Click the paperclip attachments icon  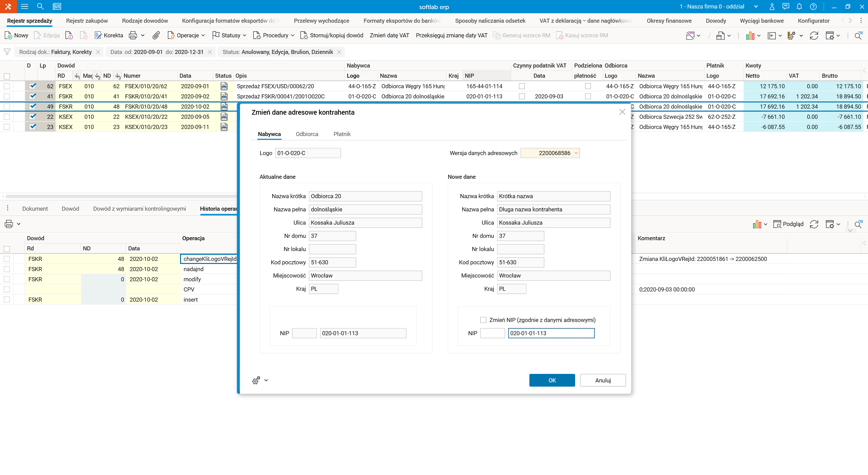tap(156, 35)
